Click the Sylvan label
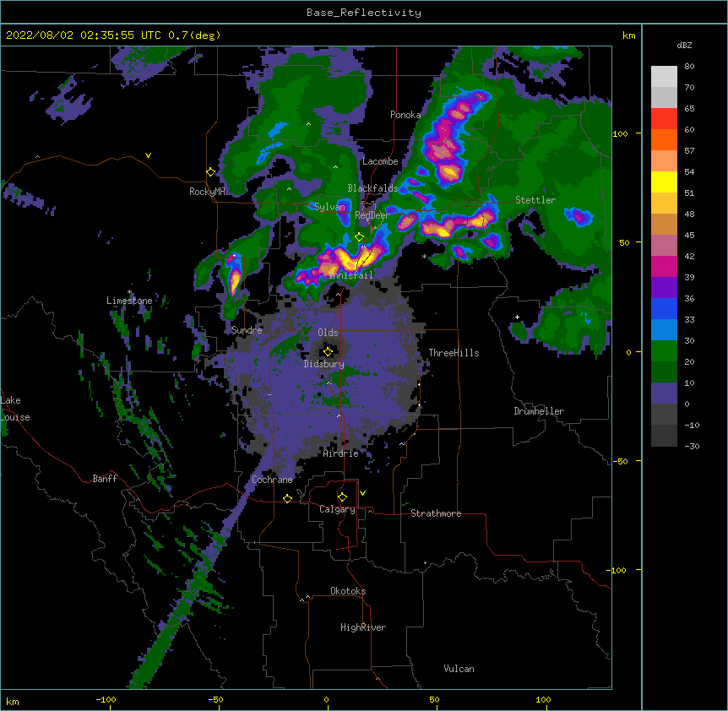Image resolution: width=728 pixels, height=711 pixels. point(329,207)
